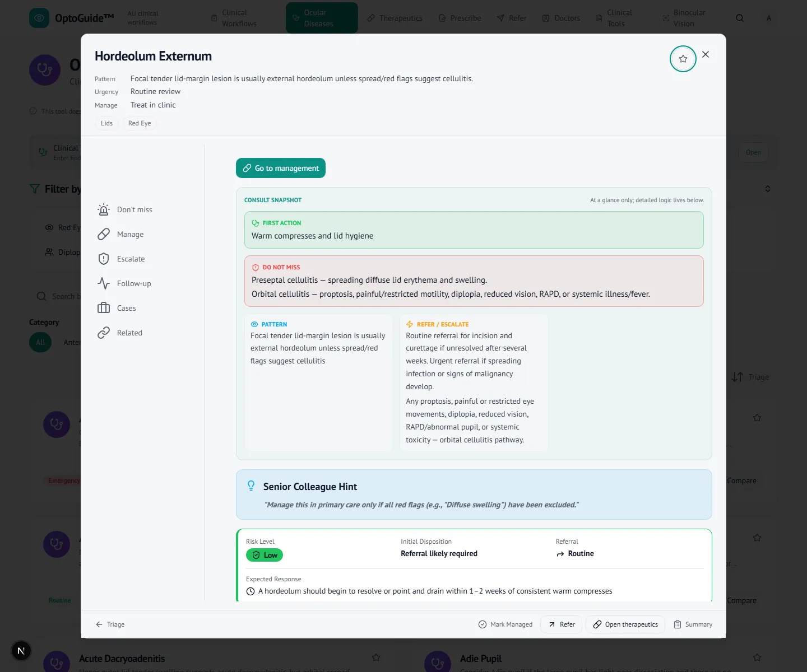Viewport: 807px width, 672px height.
Task: Click the shield icon beside Escalate
Action: coord(104,259)
